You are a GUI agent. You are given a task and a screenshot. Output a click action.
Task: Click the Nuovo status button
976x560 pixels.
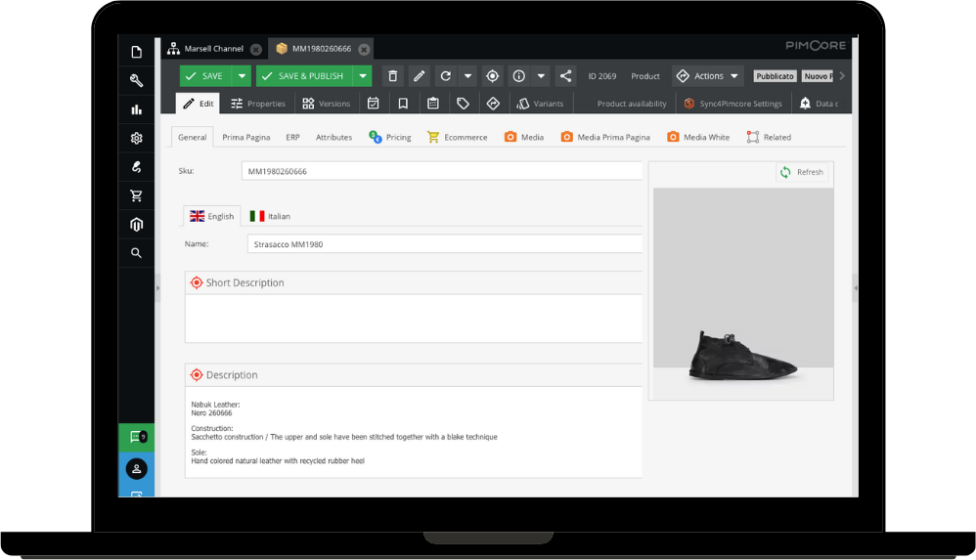click(817, 76)
